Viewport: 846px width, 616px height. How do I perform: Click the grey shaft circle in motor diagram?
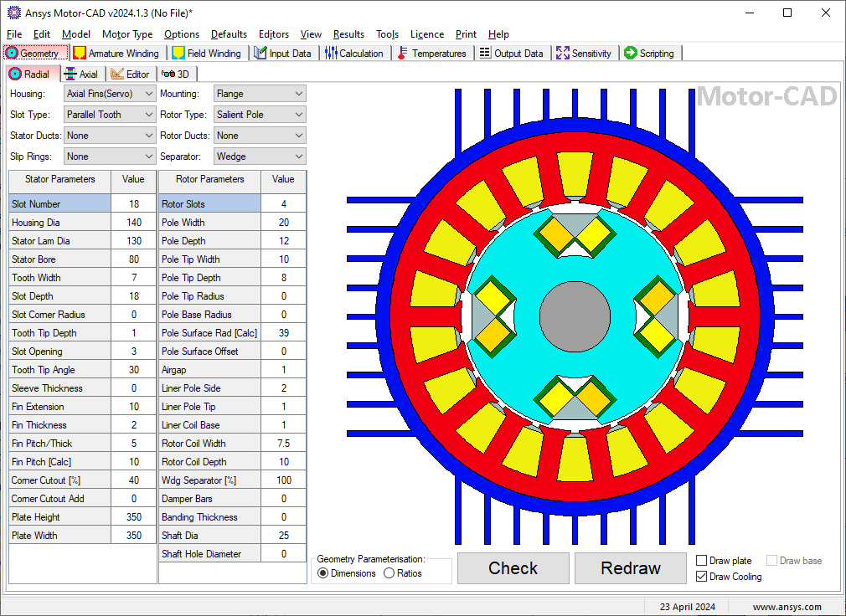(x=575, y=316)
